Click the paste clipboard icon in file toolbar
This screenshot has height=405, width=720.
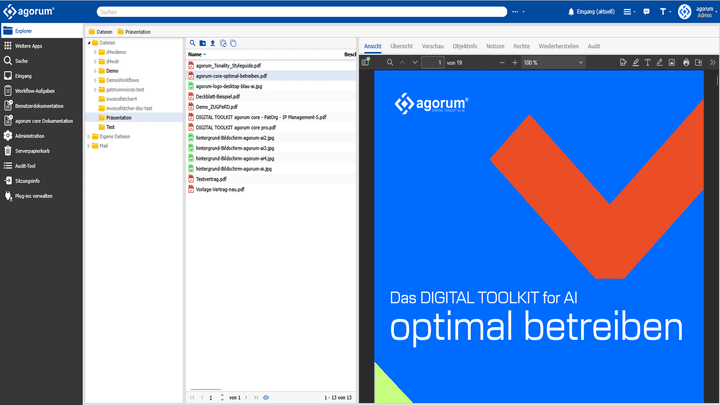[223, 43]
